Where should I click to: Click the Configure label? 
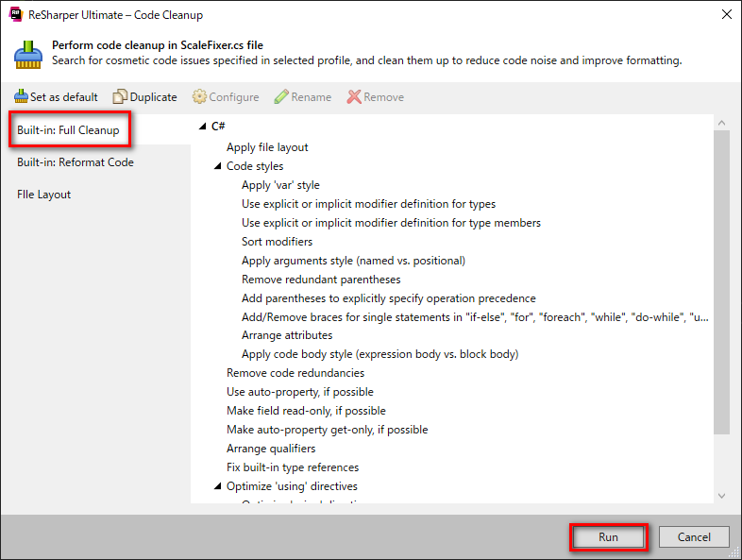(x=234, y=97)
